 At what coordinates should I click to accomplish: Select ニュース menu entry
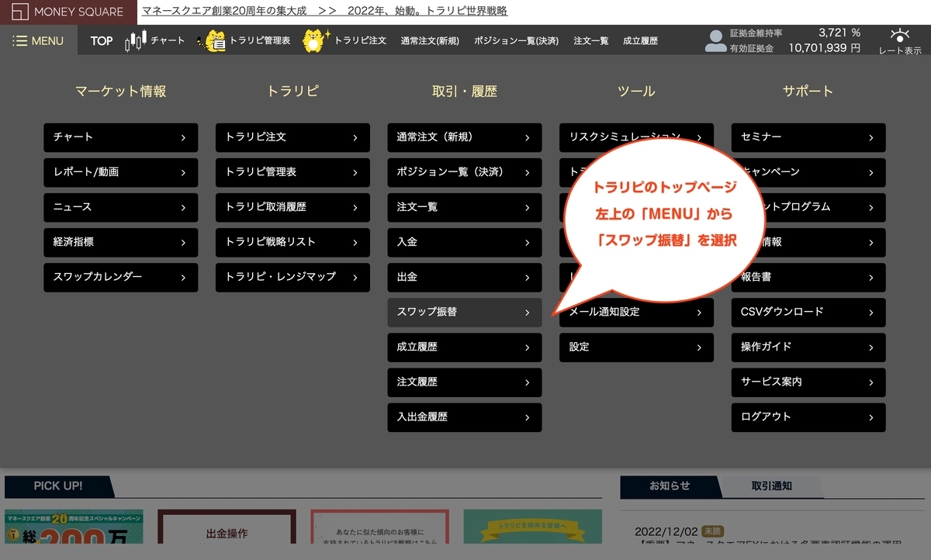click(x=120, y=207)
